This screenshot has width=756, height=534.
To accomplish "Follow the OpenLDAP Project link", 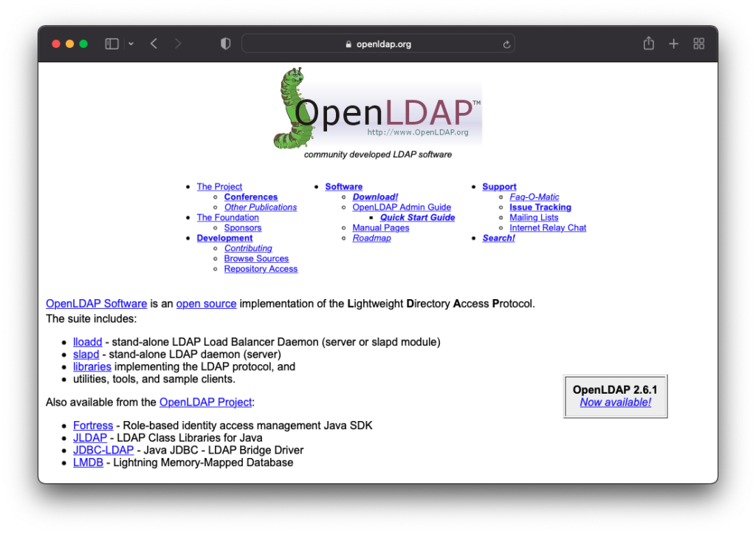I will click(x=205, y=403).
